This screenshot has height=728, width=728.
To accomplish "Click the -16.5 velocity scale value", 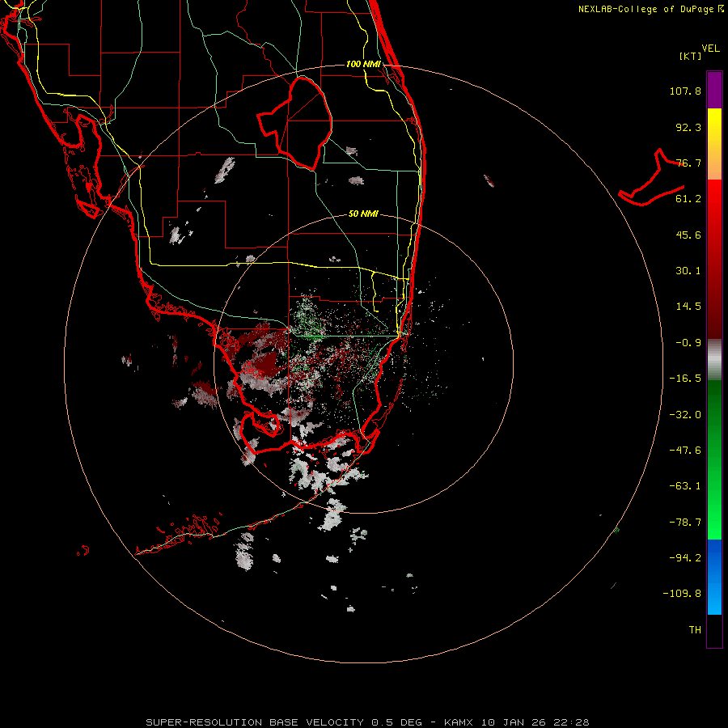I will pos(685,379).
